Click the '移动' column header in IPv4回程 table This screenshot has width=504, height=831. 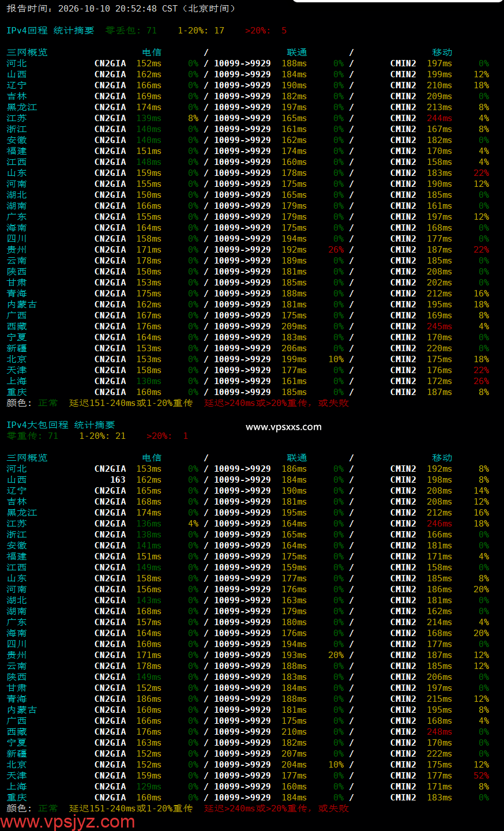coord(442,52)
